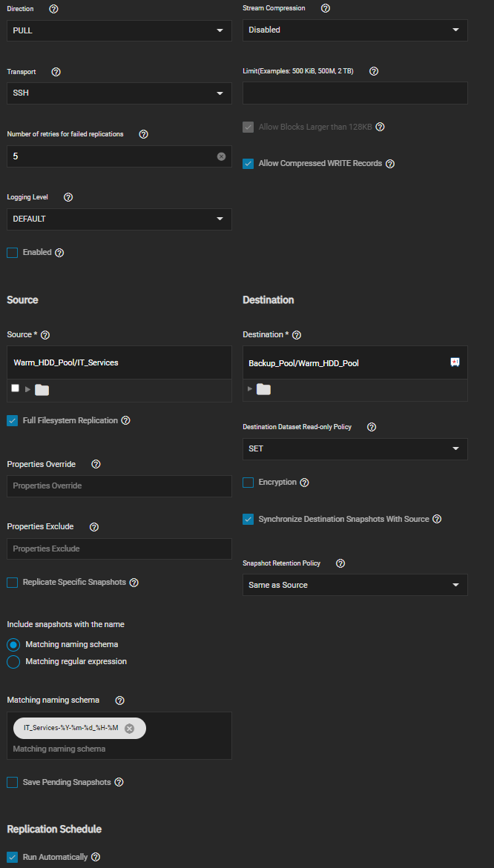This screenshot has width=494, height=868.
Task: Show help for Save Pending Snapshots
Action: (119, 783)
